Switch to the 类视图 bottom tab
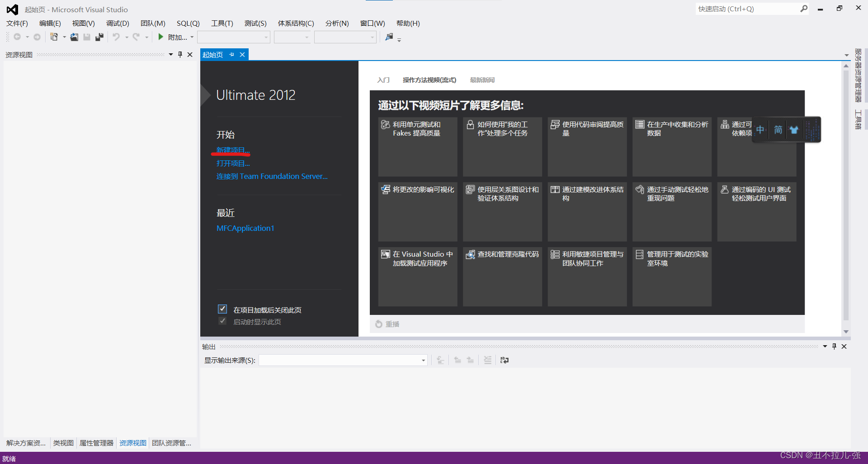The image size is (868, 464). (x=63, y=443)
